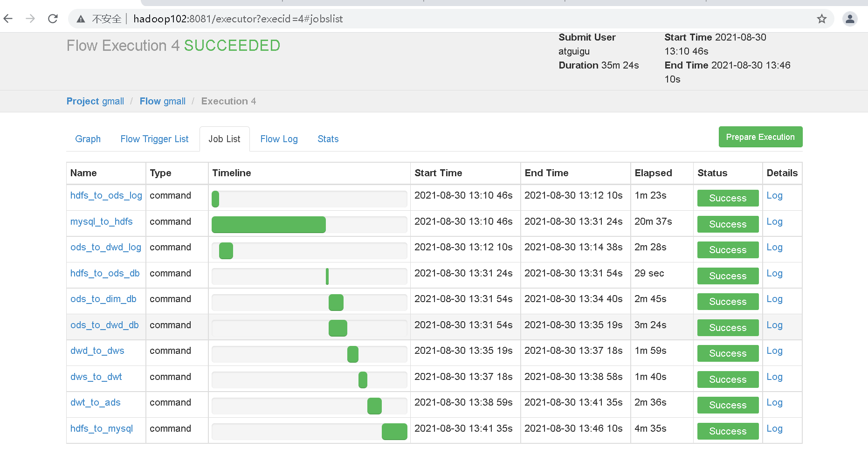Bookmark this page with star icon
868x455 pixels.
click(x=822, y=19)
